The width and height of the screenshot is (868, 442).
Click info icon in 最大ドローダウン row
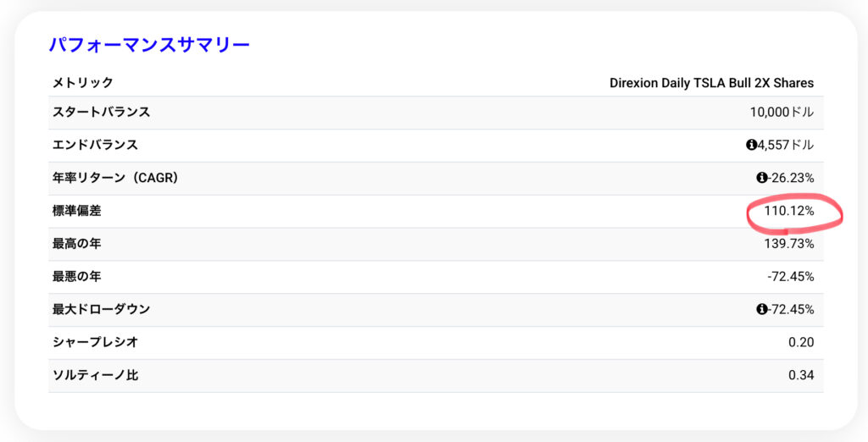click(x=762, y=309)
